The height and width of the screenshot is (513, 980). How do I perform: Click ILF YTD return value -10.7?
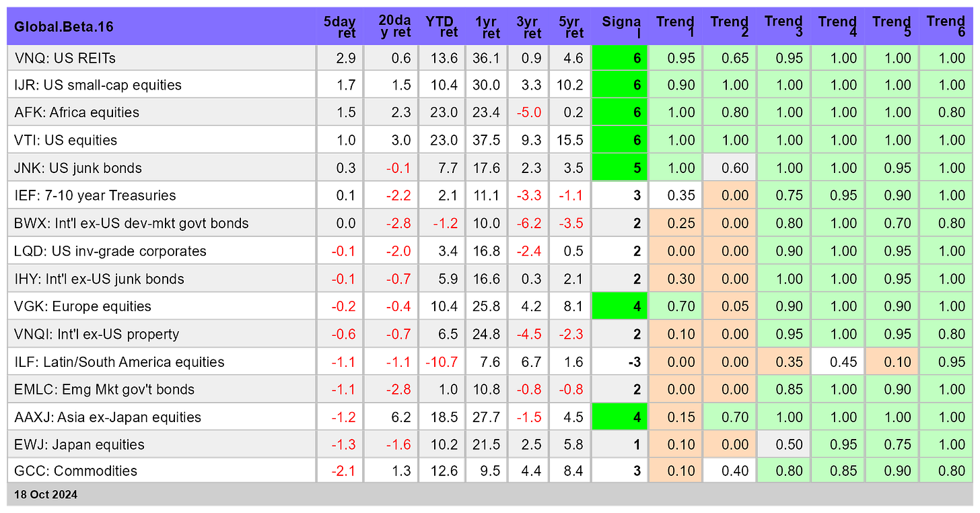(442, 362)
